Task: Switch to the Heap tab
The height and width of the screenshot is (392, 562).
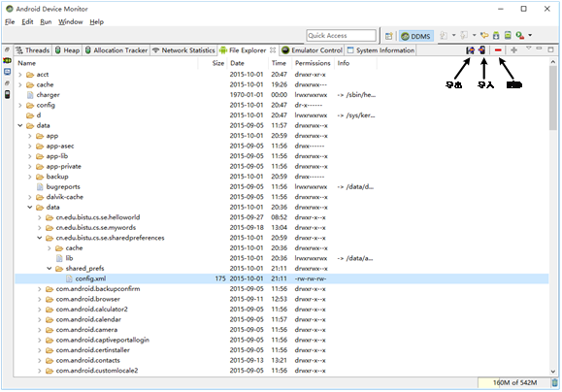Action: point(67,50)
